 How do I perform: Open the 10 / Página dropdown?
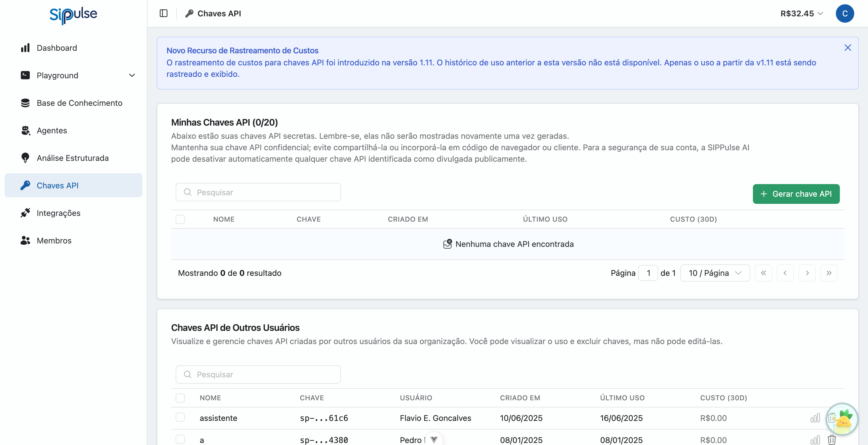[x=715, y=273]
